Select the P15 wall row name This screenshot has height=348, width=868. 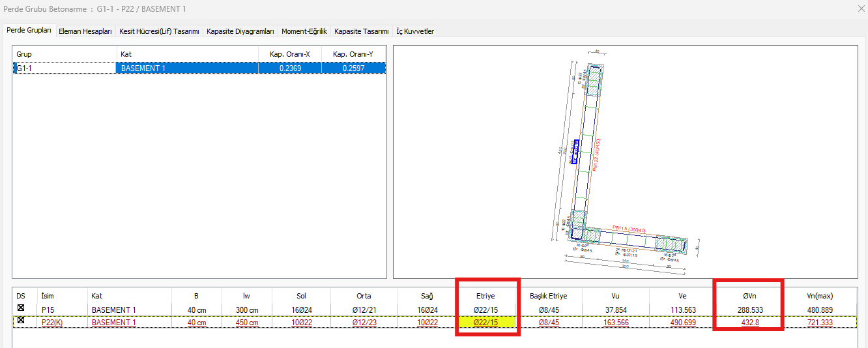point(49,310)
